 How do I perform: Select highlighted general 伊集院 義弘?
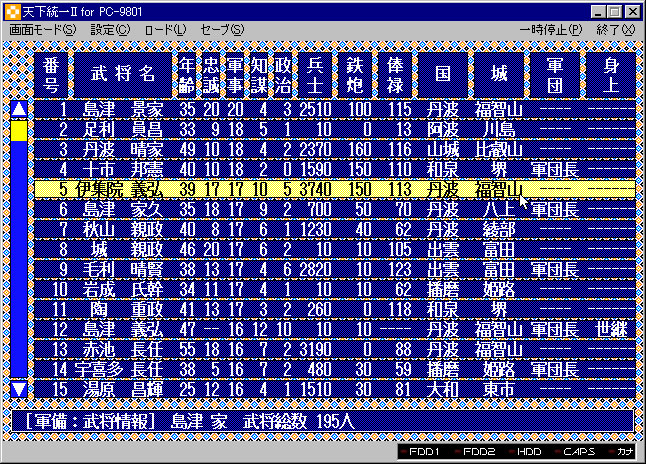335,190
